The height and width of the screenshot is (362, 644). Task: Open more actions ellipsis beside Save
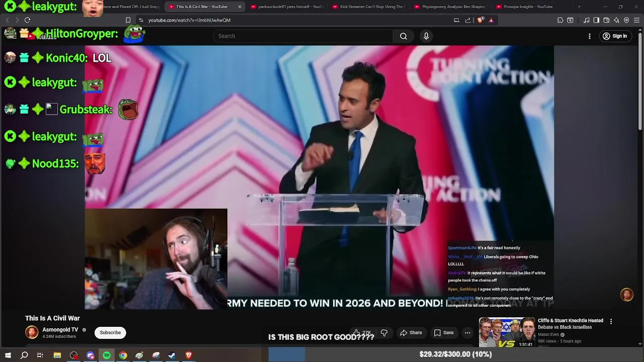[x=467, y=332]
